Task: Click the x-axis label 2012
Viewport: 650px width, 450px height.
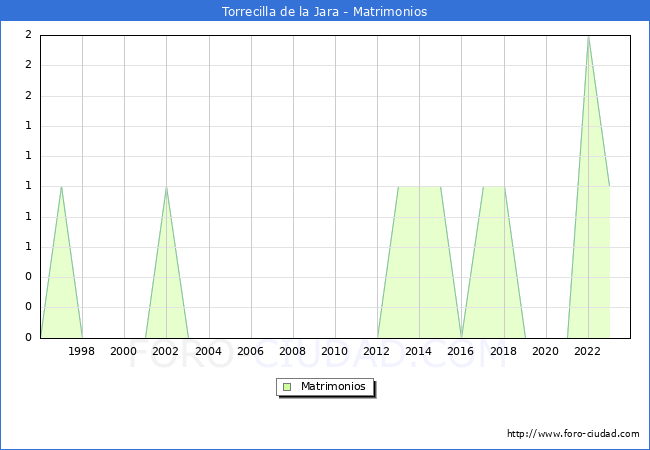Action: [376, 351]
